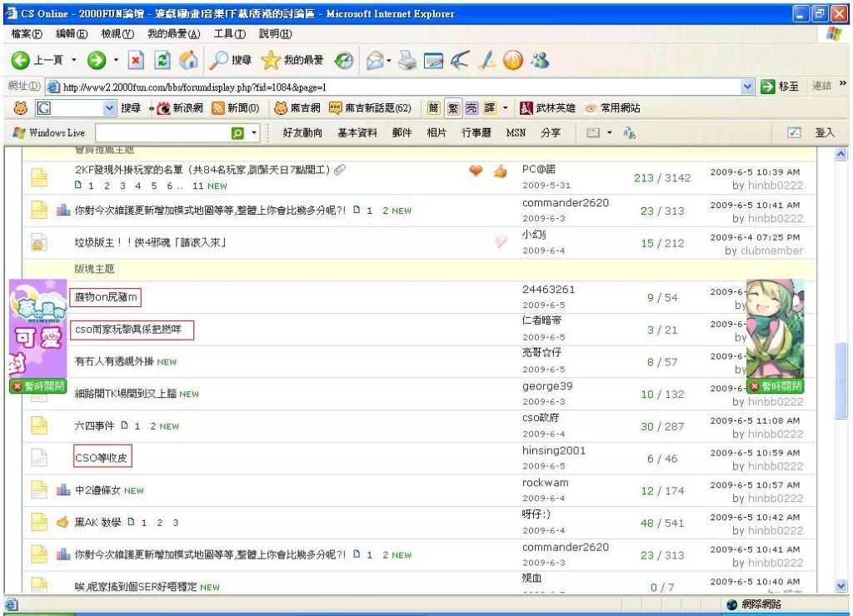Open the 檢視(V) menu
This screenshot has width=853, height=616.
tap(117, 33)
